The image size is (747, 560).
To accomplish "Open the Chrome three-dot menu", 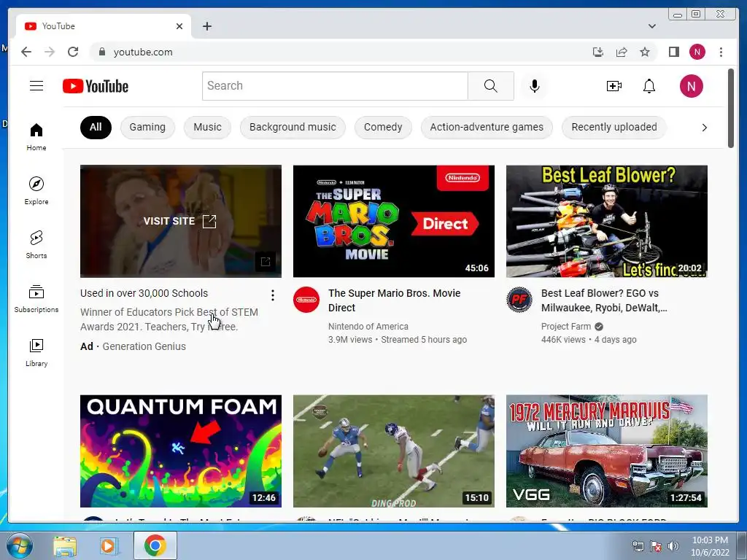I will pos(721,52).
